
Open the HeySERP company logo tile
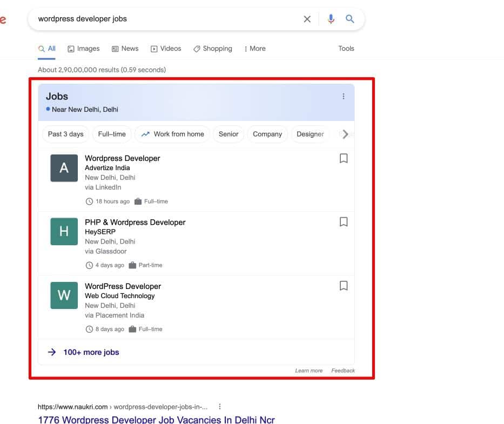click(64, 232)
